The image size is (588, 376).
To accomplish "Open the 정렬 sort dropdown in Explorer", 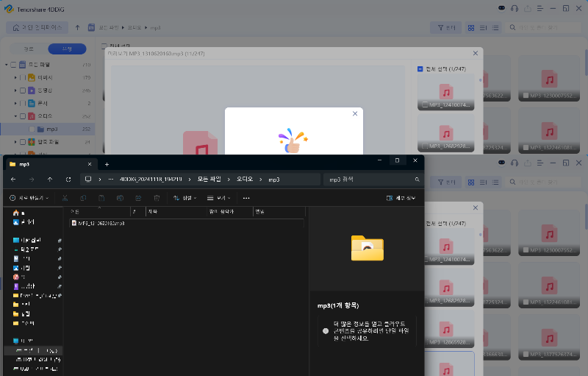I will [x=185, y=198].
